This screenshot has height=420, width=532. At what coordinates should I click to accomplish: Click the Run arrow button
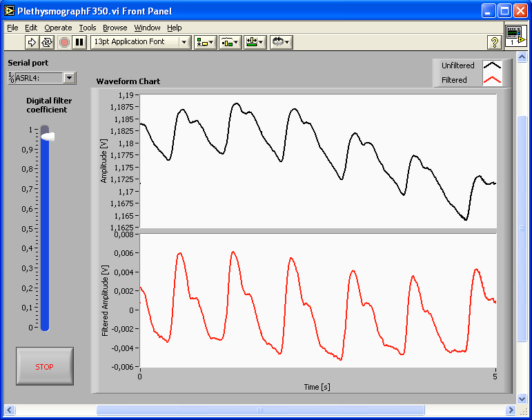pos(32,42)
